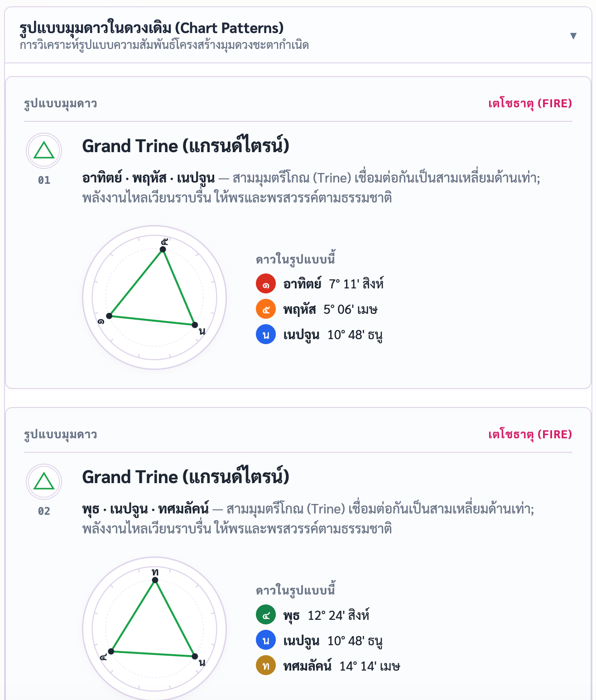Screen dimensions: 596x700
Task: Collapse the Chart Patterns section arrow
Action: (573, 36)
